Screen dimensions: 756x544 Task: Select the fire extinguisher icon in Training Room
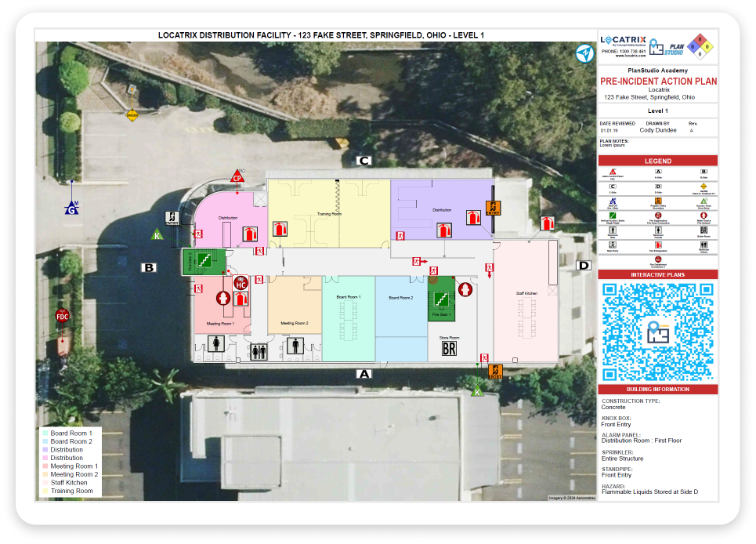[279, 229]
